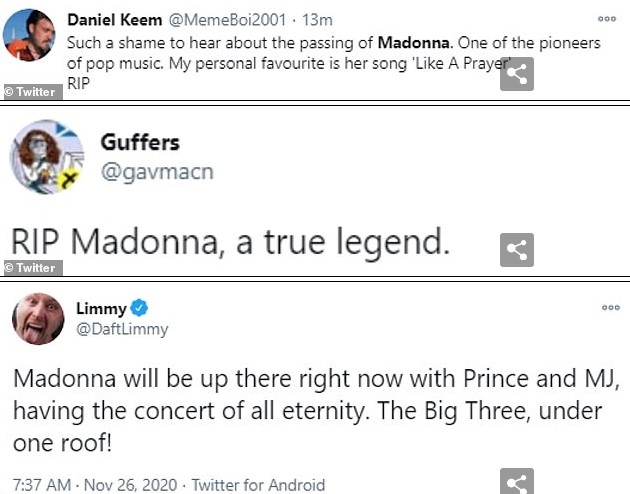
Task: Share Limmy's tweet using the share icon
Action: point(517,483)
